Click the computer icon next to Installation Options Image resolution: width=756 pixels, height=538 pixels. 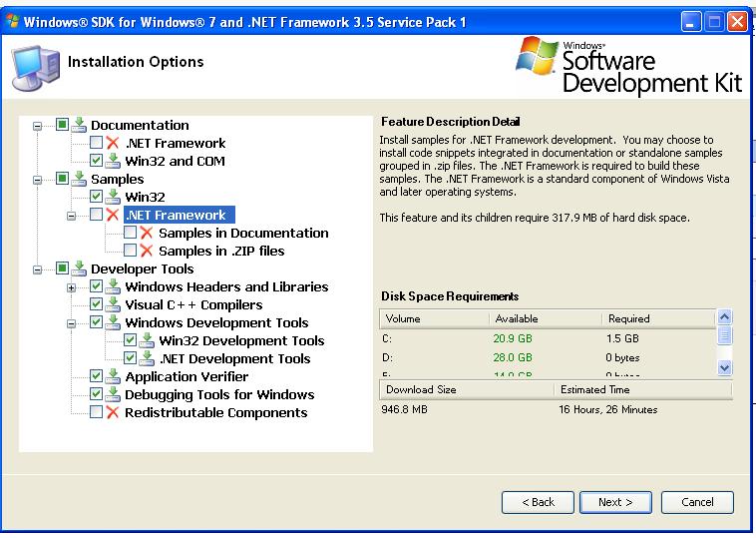pyautogui.click(x=36, y=68)
